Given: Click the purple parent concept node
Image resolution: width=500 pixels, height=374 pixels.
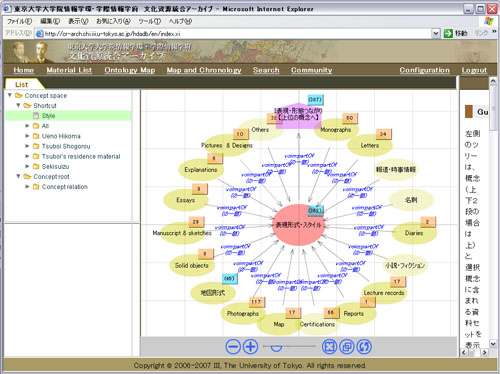Looking at the screenshot, I should 298,115.
